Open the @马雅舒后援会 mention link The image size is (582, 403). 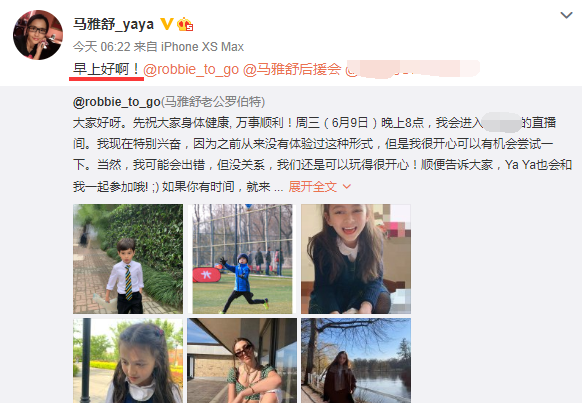[292, 69]
